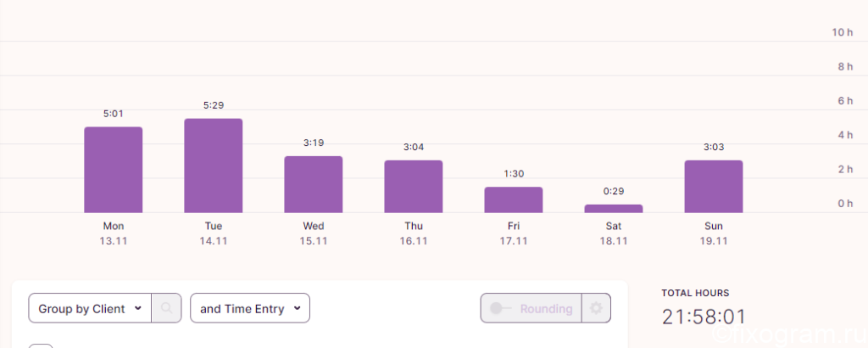Click the Thursday 16.11 bar
This screenshot has height=348, width=868.
tap(414, 187)
